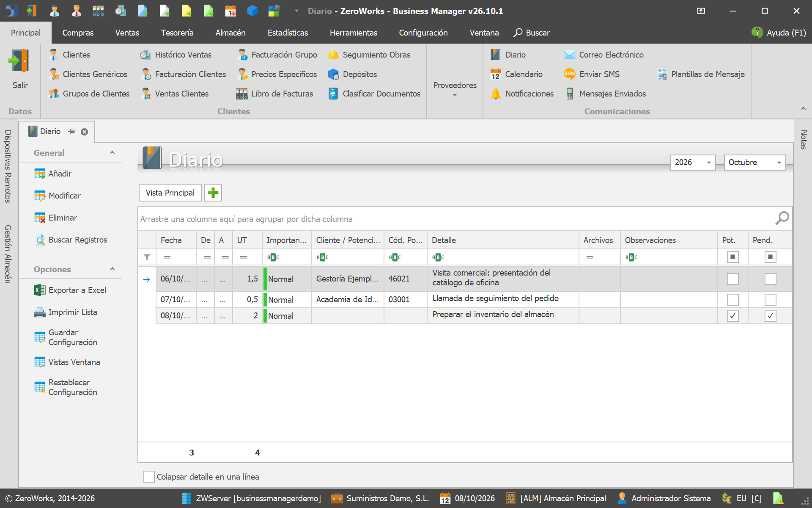Open the Estadísticas tab
Image resolution: width=812 pixels, height=508 pixels.
(x=288, y=33)
